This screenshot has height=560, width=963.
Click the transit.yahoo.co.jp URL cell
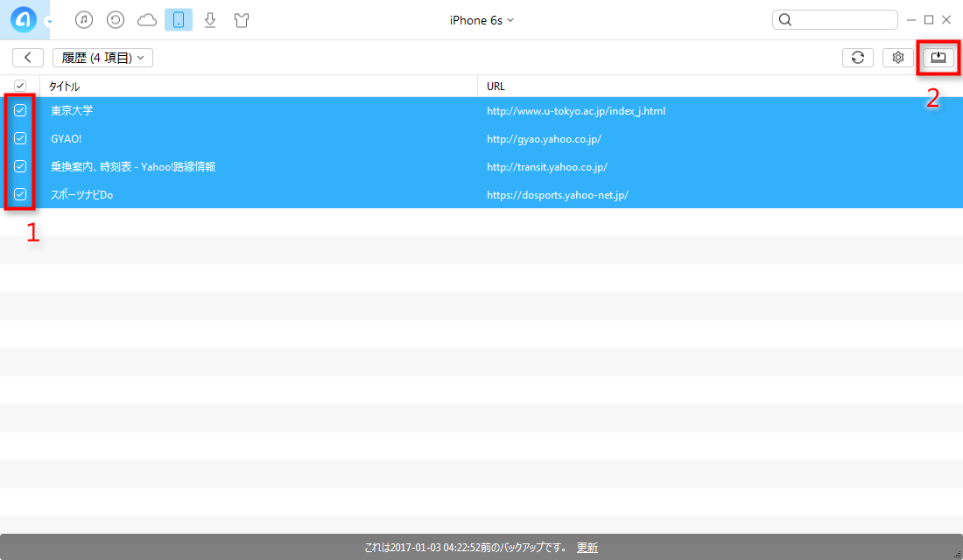[x=547, y=167]
